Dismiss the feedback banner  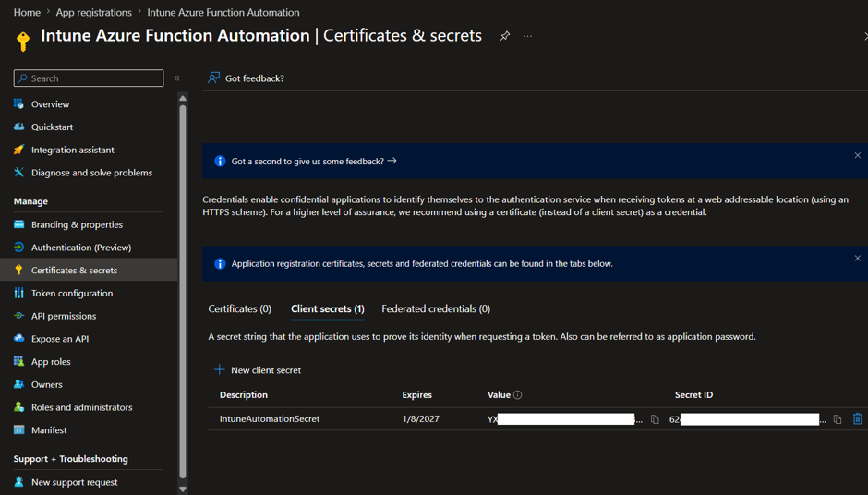858,155
